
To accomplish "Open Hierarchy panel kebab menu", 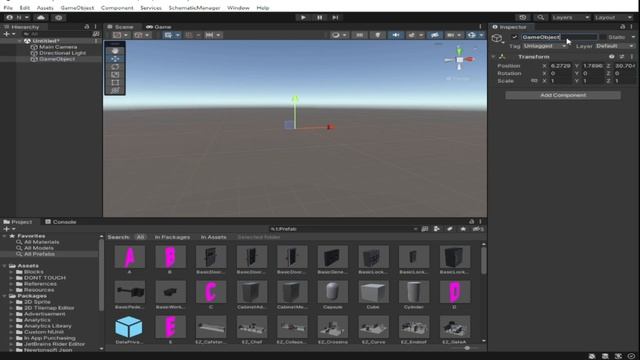I will 96,27.
